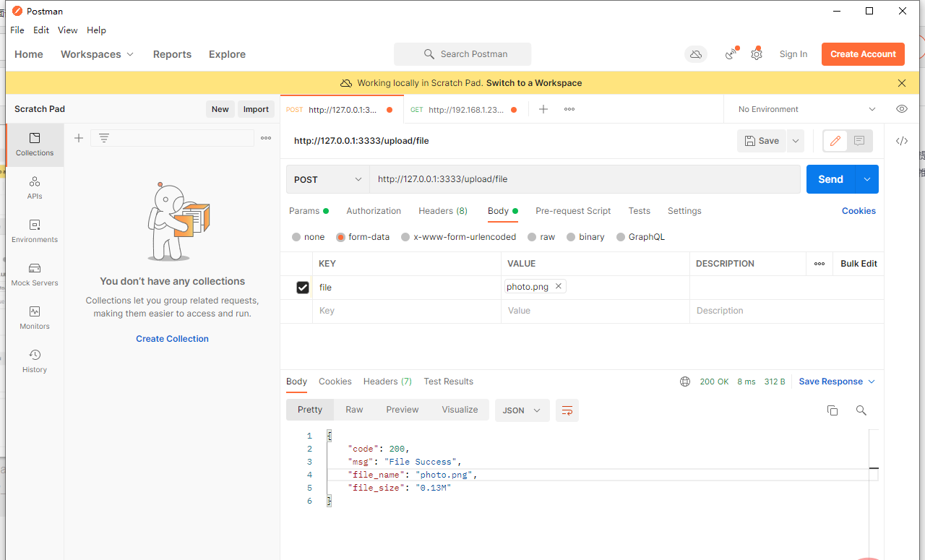Screen dimensions: 925x560
Task: Uncheck the file key row checkbox
Action: pyautogui.click(x=303, y=288)
